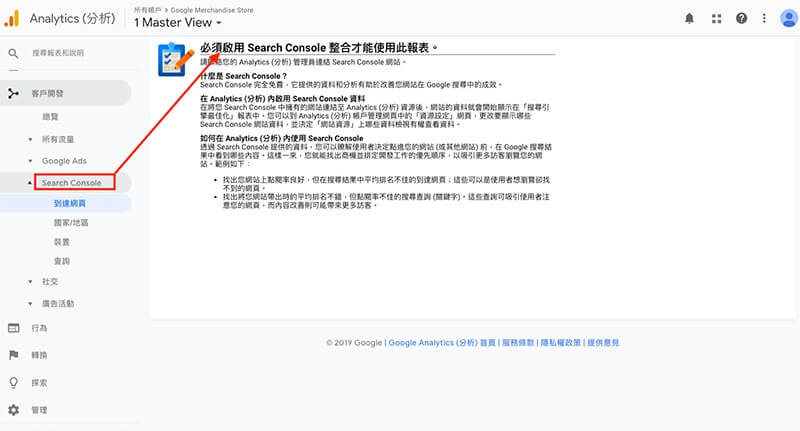This screenshot has height=431, width=800.
Task: Open the 查詢 report
Action: 62,261
